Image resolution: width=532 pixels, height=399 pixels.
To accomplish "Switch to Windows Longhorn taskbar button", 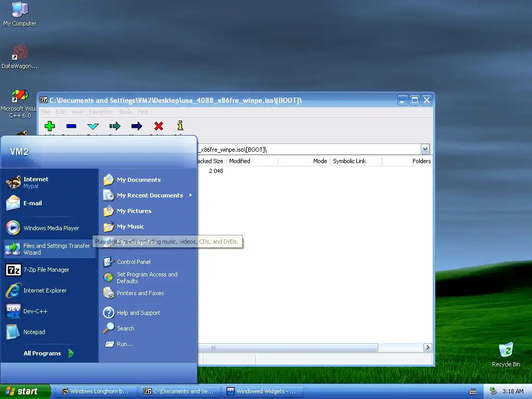I will point(96,391).
